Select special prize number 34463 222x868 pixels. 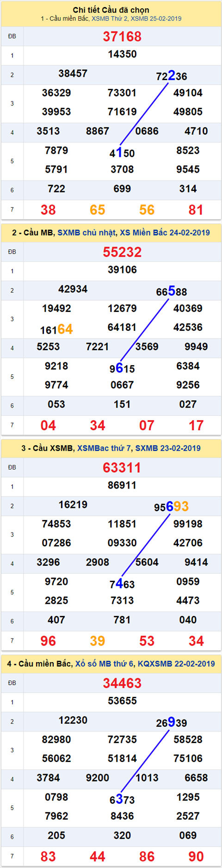122,683
